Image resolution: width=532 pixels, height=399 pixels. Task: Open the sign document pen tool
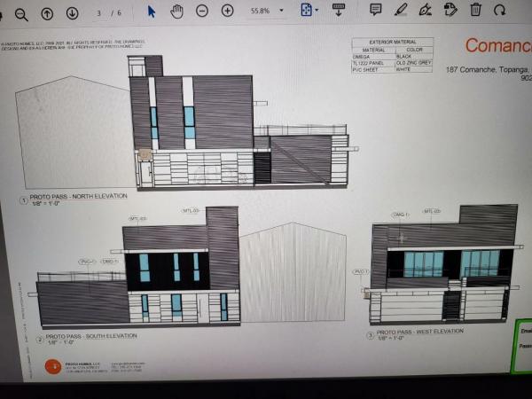[x=425, y=10]
